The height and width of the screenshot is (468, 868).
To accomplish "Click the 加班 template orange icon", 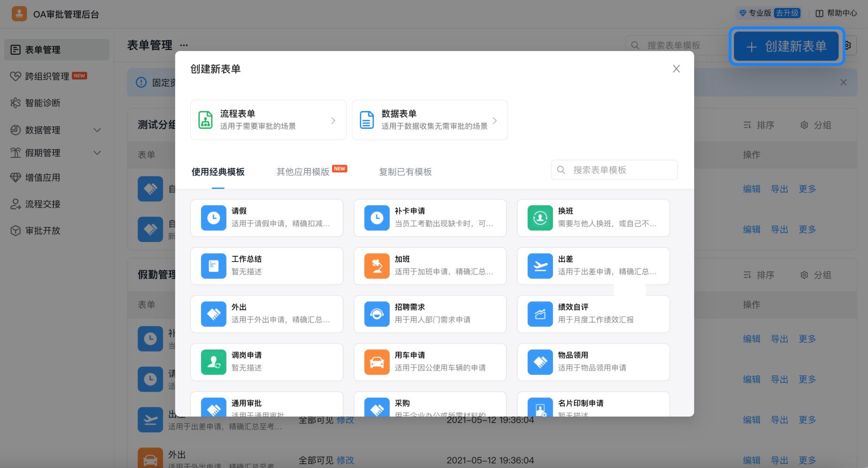I will pos(377,266).
